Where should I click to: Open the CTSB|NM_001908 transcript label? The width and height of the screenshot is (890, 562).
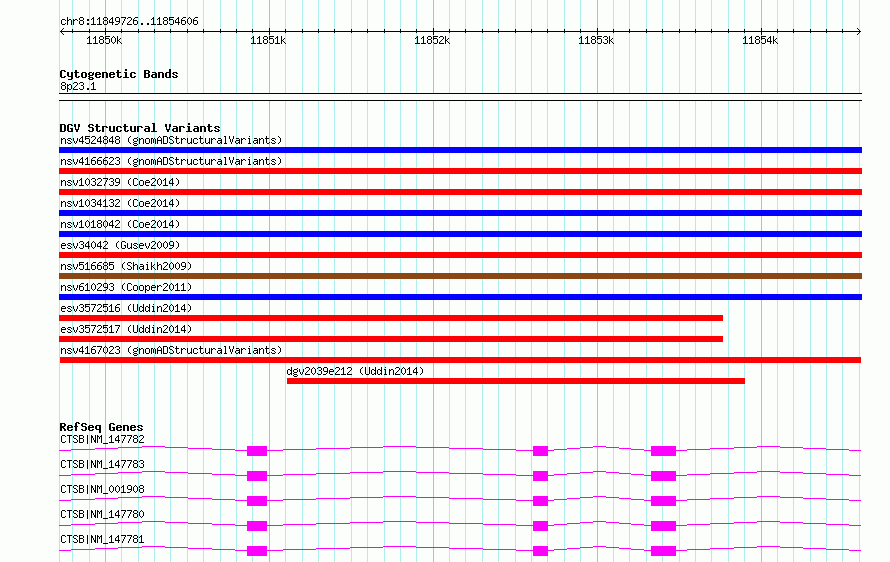pyautogui.click(x=102, y=489)
